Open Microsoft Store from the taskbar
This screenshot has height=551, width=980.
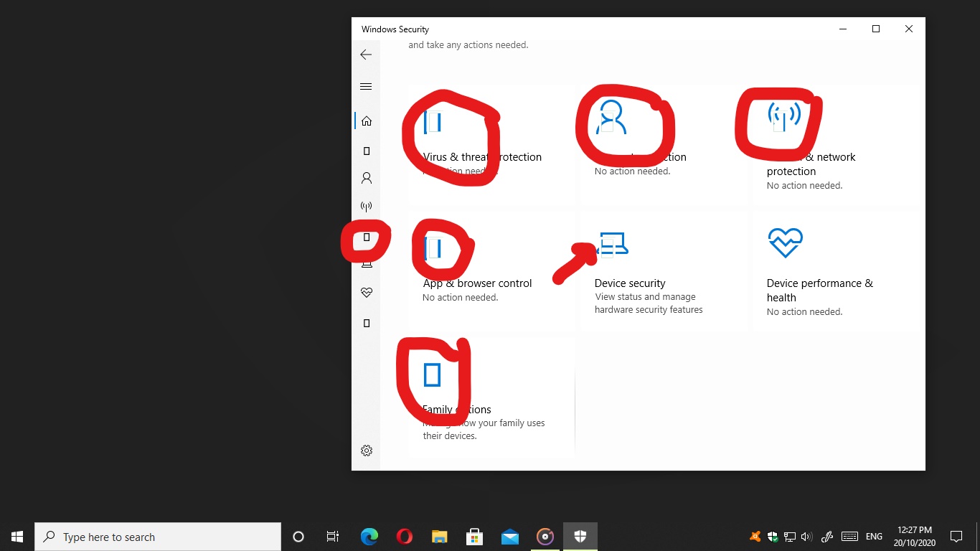click(474, 537)
